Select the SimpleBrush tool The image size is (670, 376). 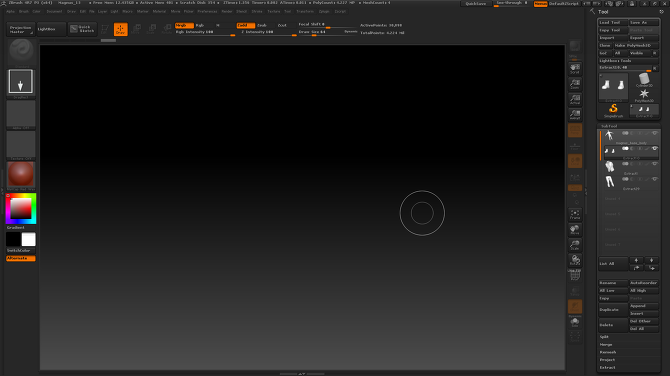pyautogui.click(x=613, y=111)
